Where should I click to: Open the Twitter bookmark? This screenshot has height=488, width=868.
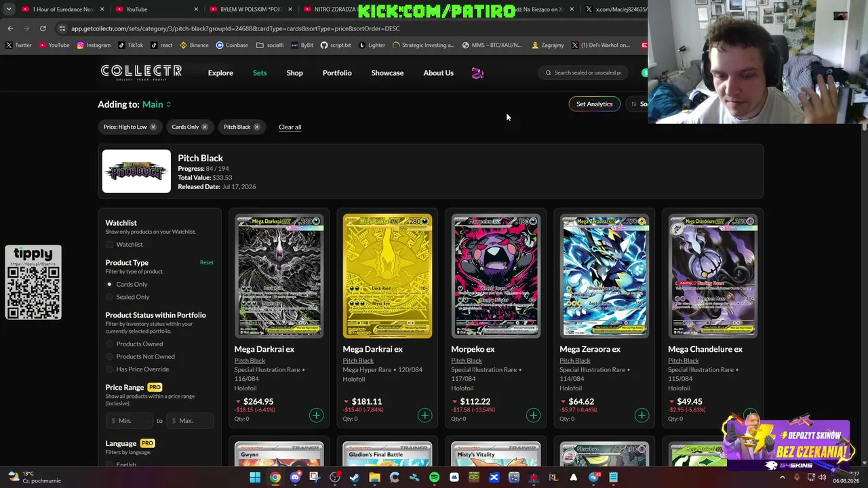click(18, 45)
